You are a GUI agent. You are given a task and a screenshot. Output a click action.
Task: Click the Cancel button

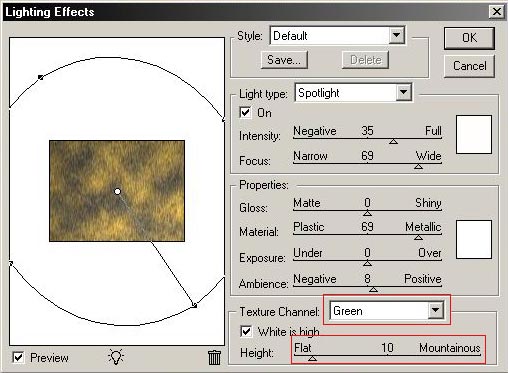[469, 66]
